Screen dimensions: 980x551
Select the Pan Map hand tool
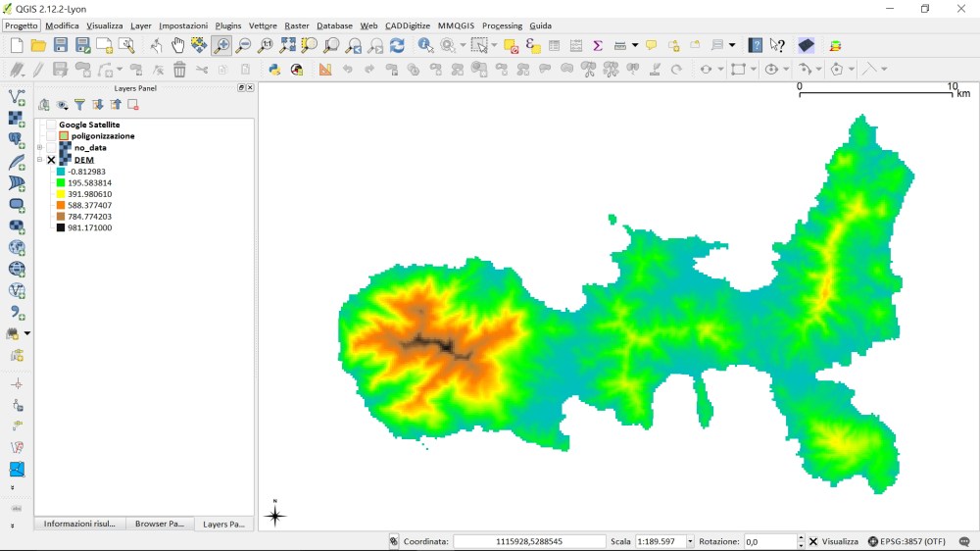tap(177, 45)
